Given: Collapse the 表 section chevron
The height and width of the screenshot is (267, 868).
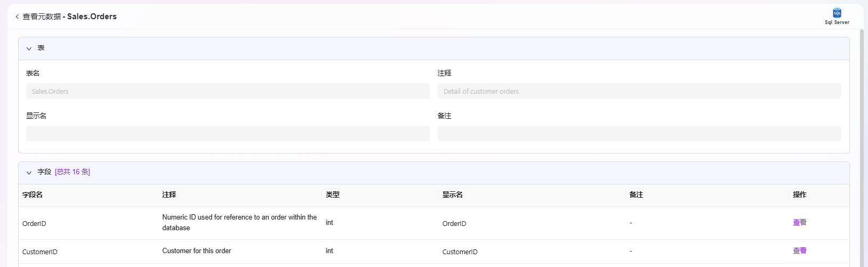Looking at the screenshot, I should (29, 48).
